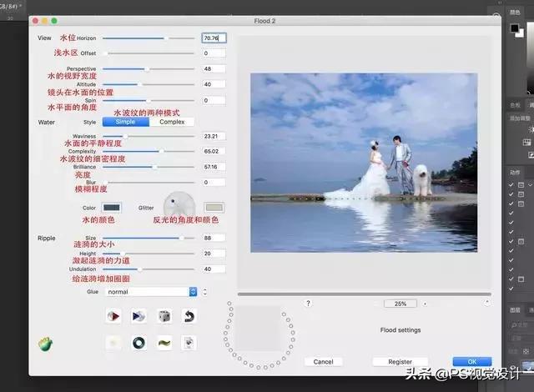The height and width of the screenshot is (392, 534).
Task: Click the dark ring ripple icon
Action: 139,343
